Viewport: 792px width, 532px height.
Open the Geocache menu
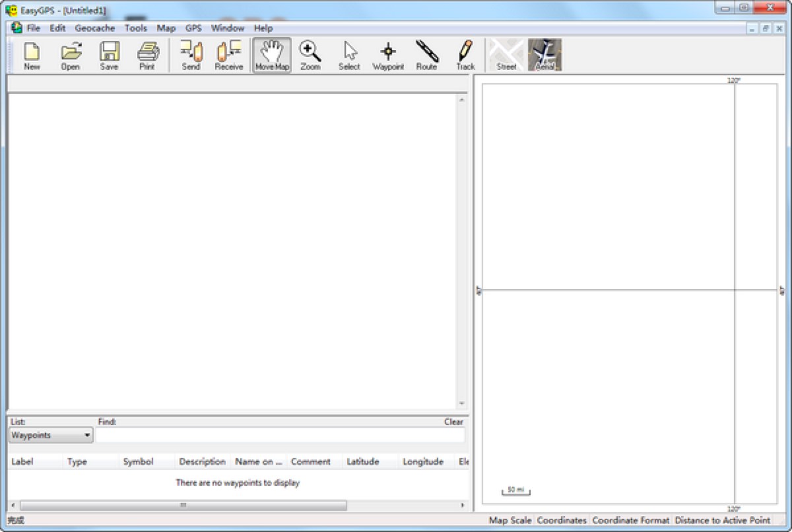(94, 28)
